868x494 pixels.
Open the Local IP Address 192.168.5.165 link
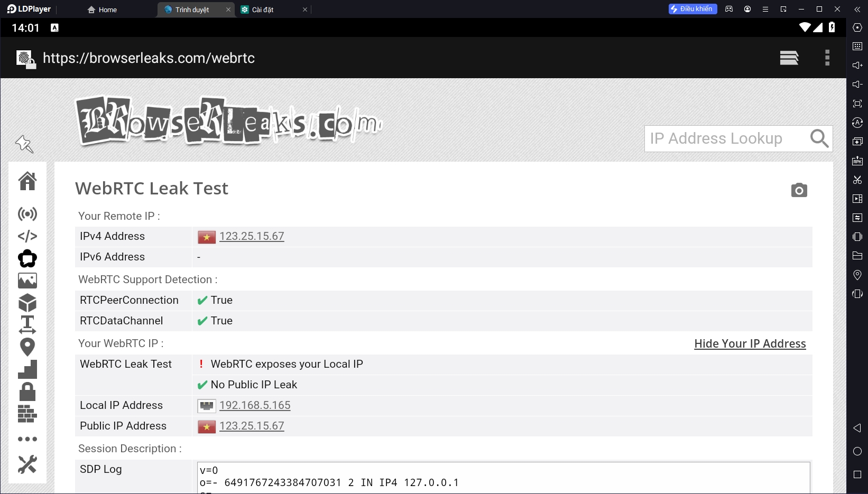coord(255,405)
